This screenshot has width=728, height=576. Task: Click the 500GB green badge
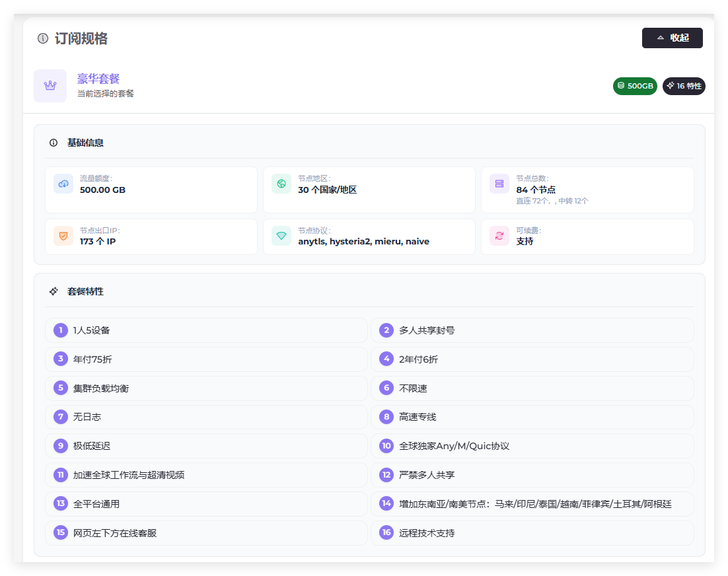click(x=635, y=86)
